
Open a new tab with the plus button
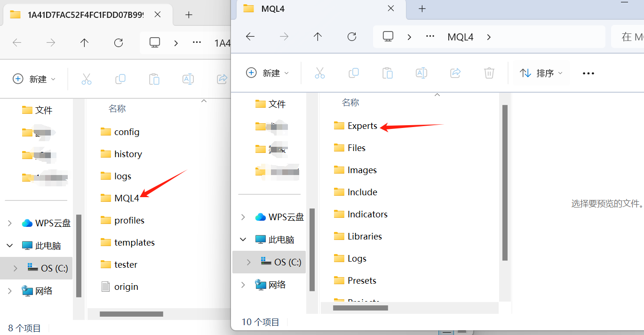(422, 8)
